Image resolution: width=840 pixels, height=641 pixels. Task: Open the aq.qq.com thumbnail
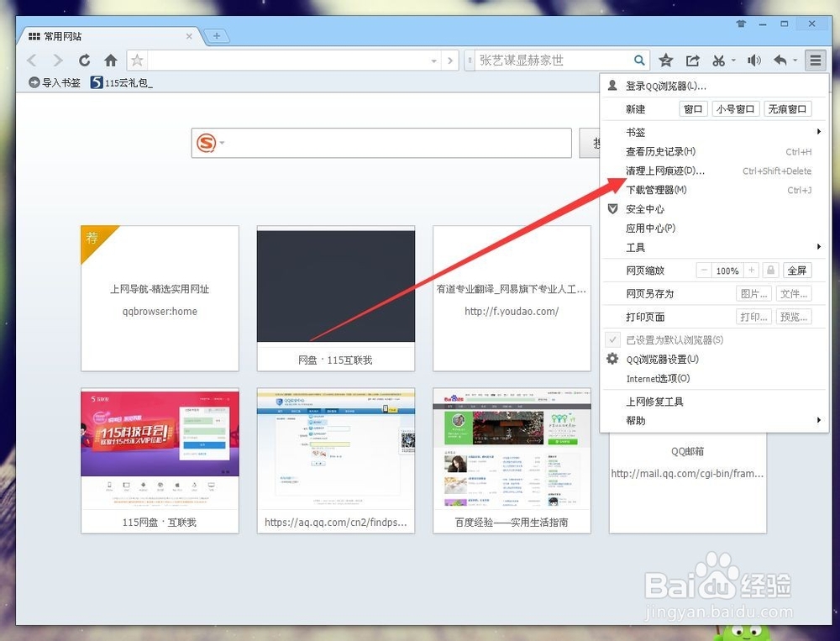336,460
